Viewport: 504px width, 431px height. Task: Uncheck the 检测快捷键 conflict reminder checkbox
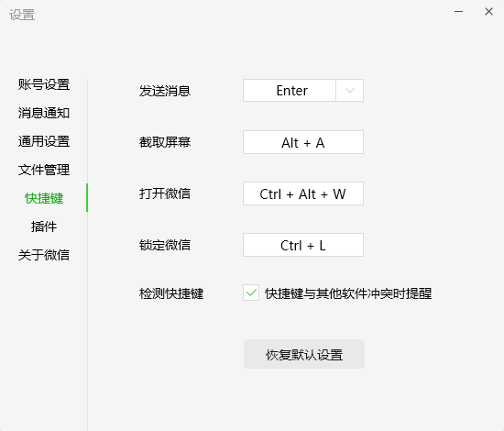coord(251,293)
